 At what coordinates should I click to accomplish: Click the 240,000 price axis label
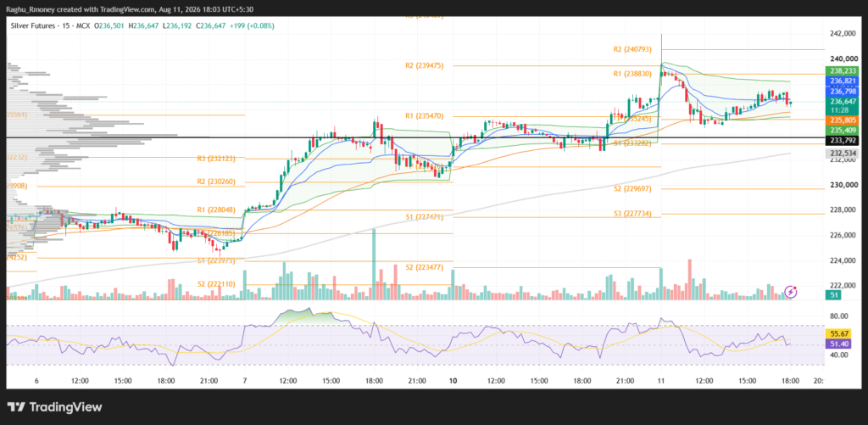point(843,59)
